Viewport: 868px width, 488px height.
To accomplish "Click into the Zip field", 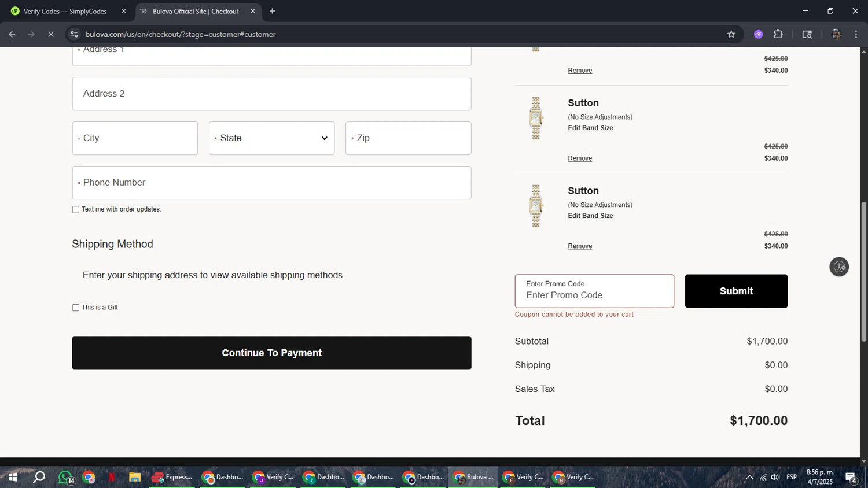I will (409, 138).
